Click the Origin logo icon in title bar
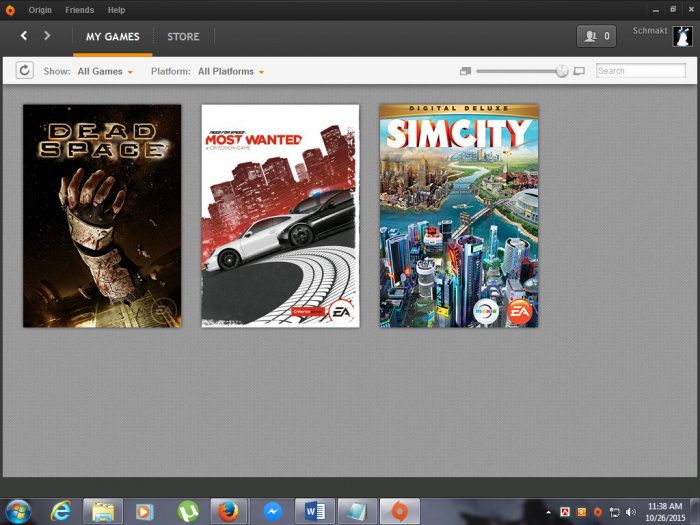The width and height of the screenshot is (700, 525). [x=10, y=10]
